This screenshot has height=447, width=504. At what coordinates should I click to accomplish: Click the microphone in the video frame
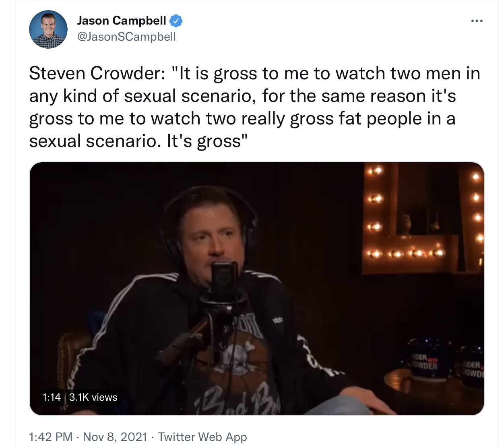click(225, 278)
